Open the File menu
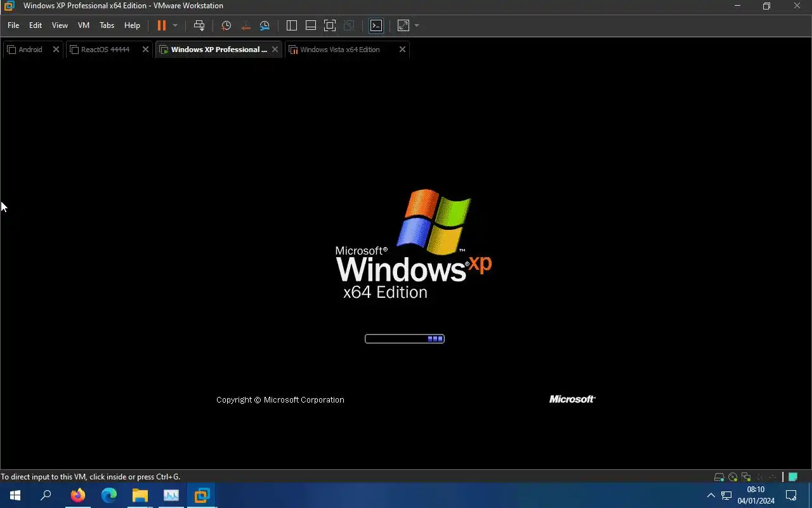Screen dimensions: 812x508 tap(13, 25)
